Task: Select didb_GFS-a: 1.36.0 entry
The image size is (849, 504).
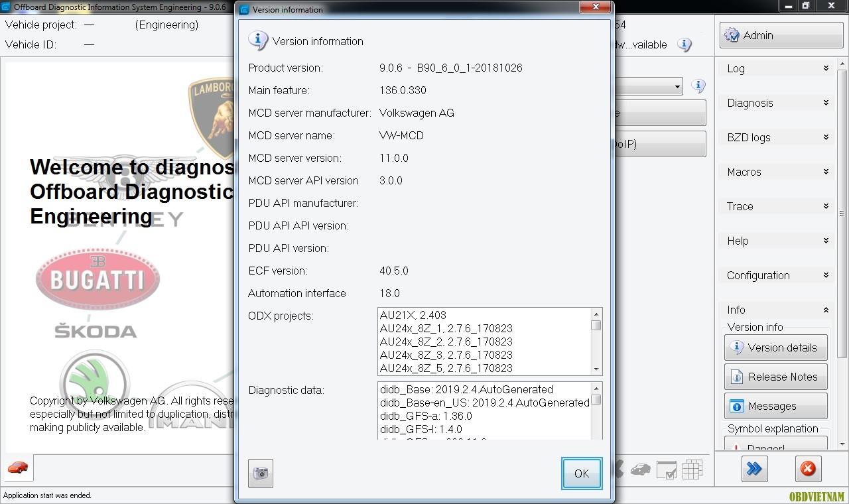Action: click(x=426, y=416)
